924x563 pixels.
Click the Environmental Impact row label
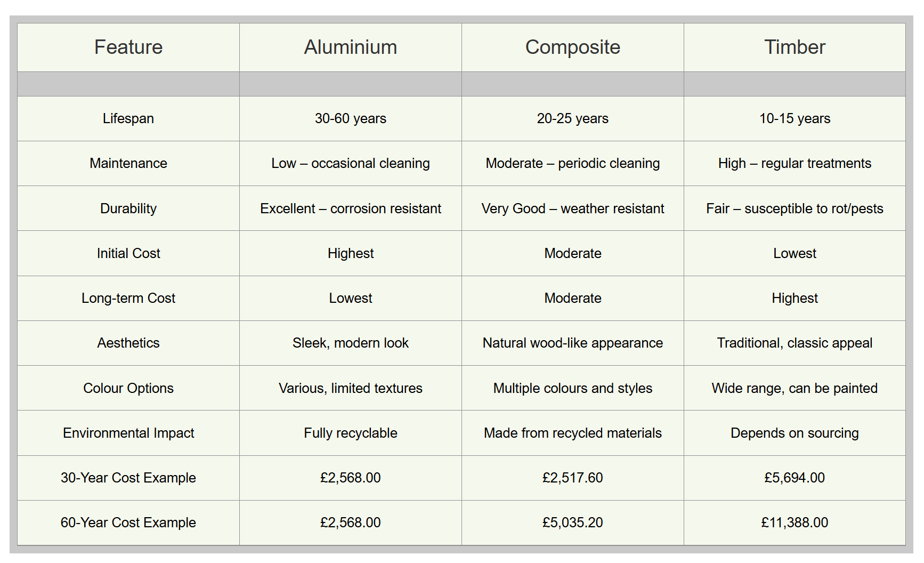128,433
